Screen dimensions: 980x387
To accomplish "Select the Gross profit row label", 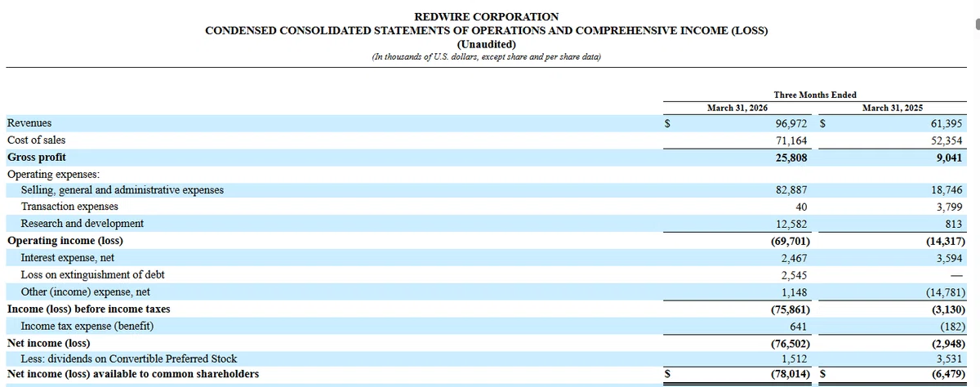I will click(37, 157).
